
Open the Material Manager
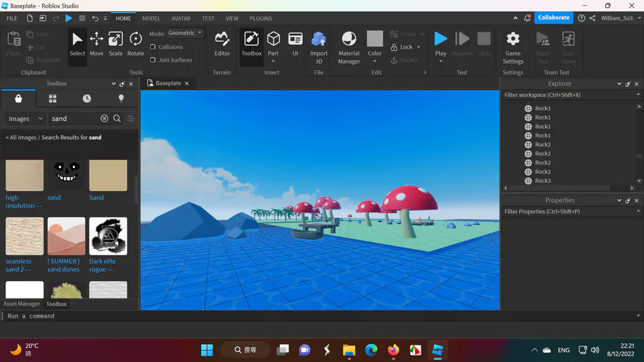click(x=348, y=47)
